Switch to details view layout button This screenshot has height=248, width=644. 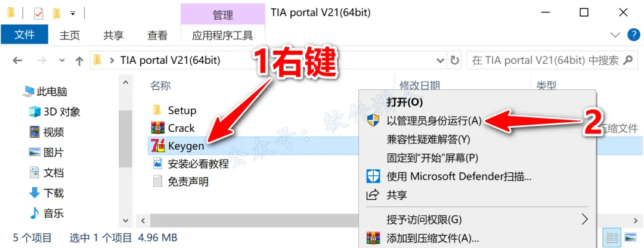(612, 237)
